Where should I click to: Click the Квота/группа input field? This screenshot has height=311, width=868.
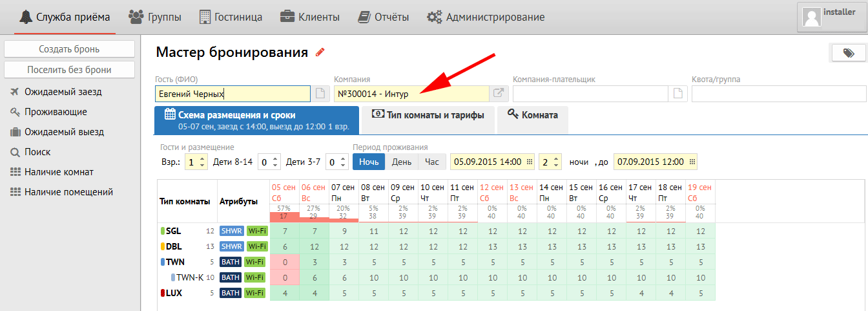tap(779, 94)
